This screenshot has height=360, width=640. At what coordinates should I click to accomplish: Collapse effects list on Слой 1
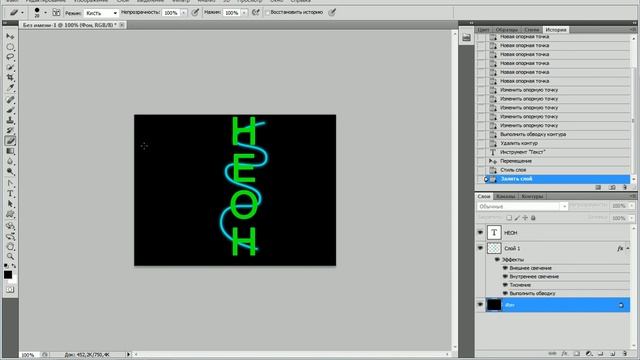point(628,249)
